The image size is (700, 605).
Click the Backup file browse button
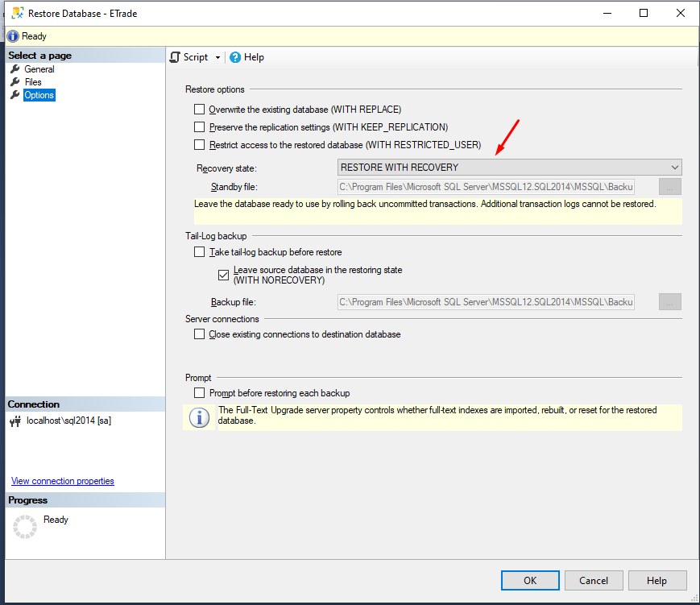[x=669, y=302]
